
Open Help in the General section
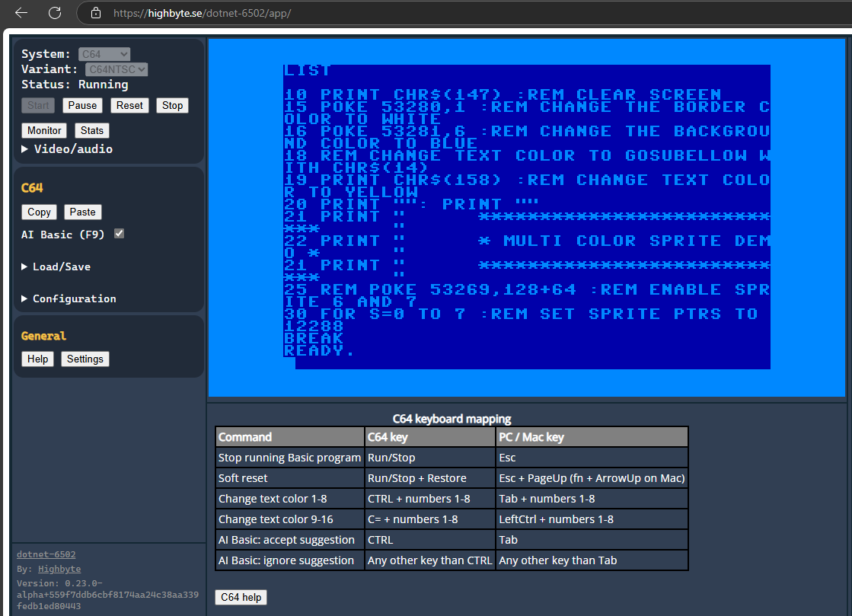(37, 359)
